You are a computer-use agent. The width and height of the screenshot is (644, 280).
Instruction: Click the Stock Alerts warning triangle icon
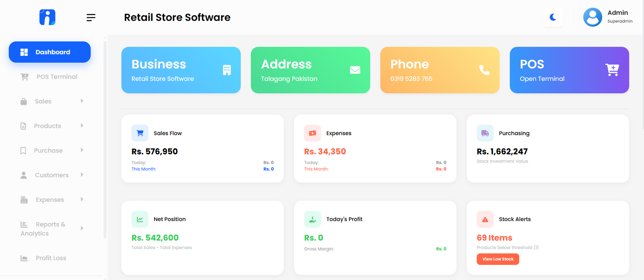pos(485,219)
